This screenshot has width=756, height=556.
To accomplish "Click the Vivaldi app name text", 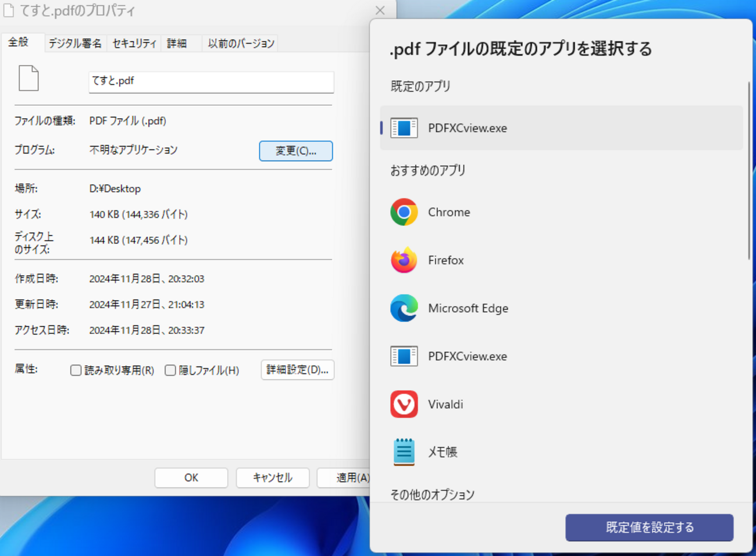I will pos(445,404).
